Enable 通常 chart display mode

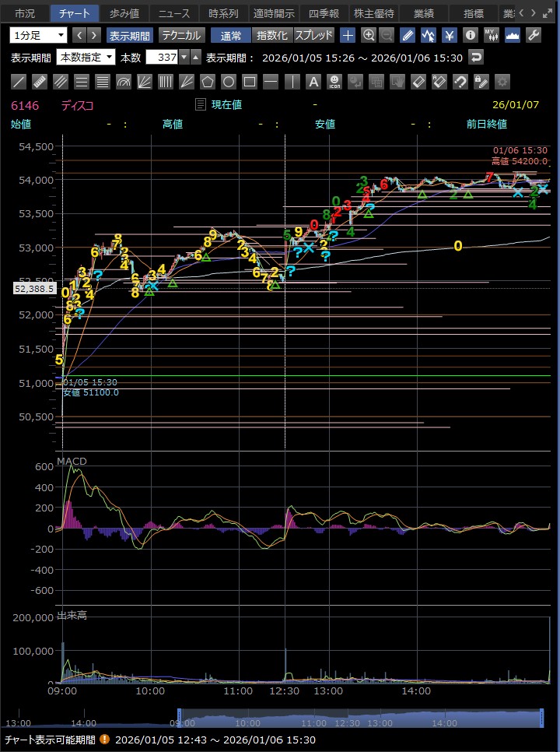coord(231,35)
